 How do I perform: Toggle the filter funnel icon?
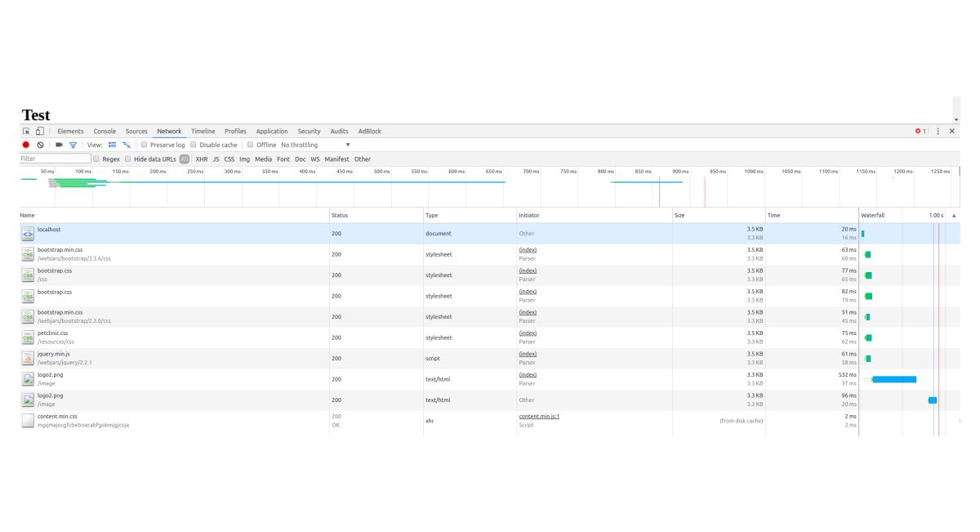point(73,145)
